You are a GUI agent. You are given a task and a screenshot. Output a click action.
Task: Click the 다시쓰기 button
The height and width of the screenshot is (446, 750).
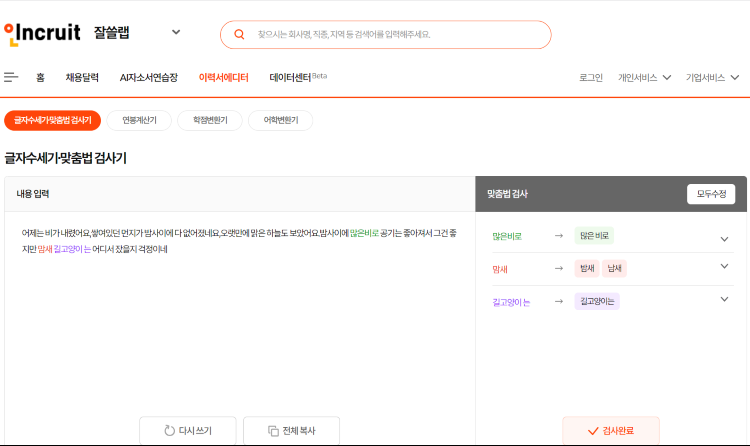pyautogui.click(x=188, y=431)
